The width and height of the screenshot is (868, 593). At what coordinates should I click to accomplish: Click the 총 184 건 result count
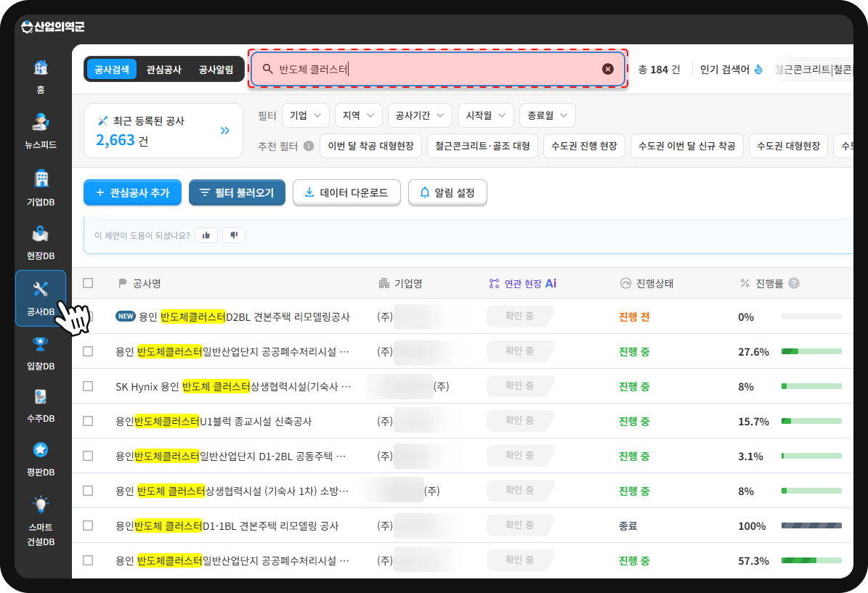point(659,69)
